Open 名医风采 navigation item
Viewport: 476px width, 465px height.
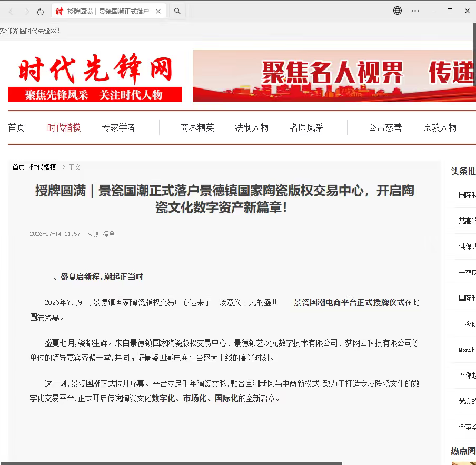pos(306,127)
